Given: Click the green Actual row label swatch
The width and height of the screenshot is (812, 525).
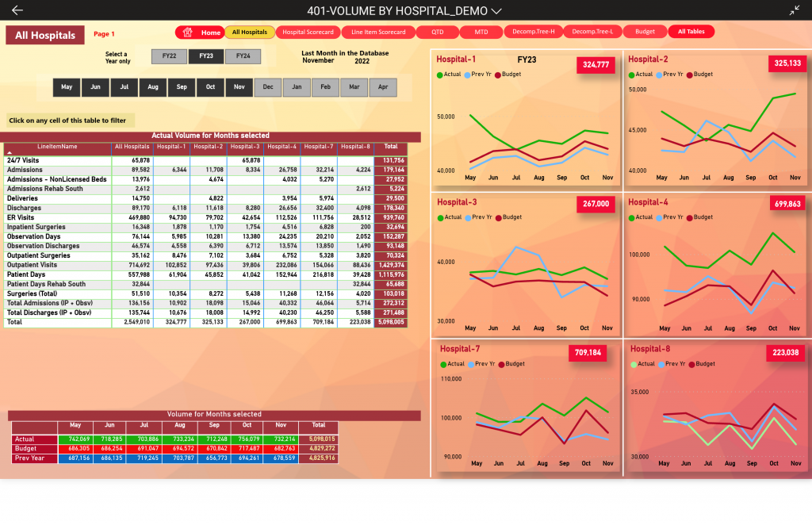Looking at the screenshot, I should point(33,439).
